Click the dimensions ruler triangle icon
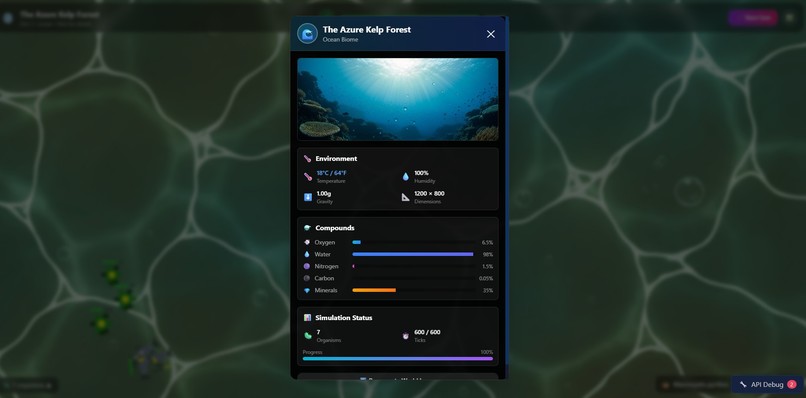Viewport: 806px width, 398px height. (406, 197)
